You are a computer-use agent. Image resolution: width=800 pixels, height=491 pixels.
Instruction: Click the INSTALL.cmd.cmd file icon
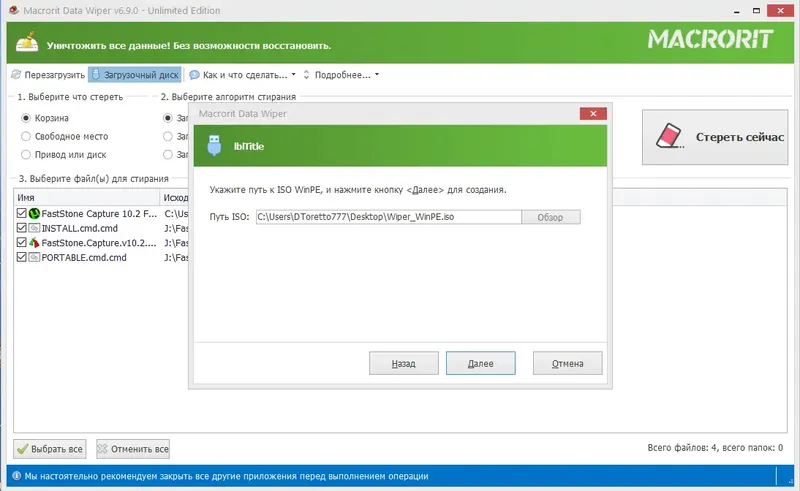click(34, 228)
